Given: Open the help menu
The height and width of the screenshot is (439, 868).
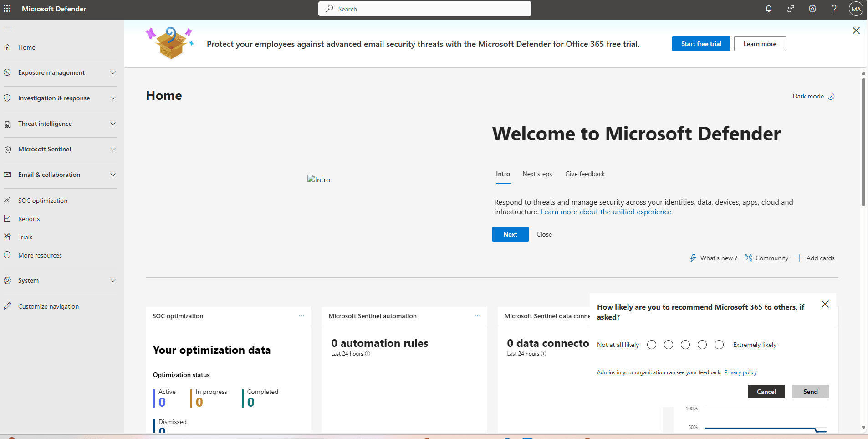Looking at the screenshot, I should coord(834,9).
